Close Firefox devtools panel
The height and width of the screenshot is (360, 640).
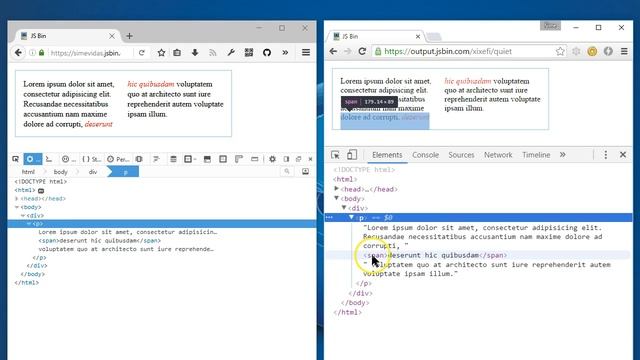click(x=310, y=159)
